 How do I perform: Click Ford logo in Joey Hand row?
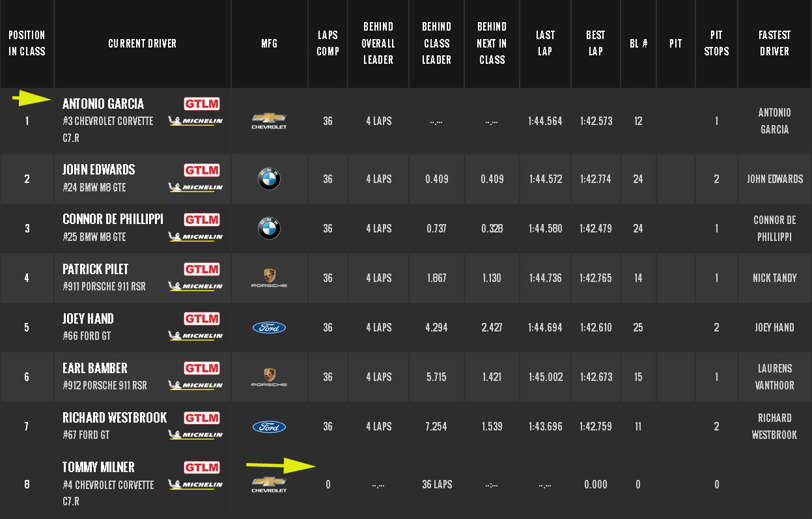click(269, 328)
